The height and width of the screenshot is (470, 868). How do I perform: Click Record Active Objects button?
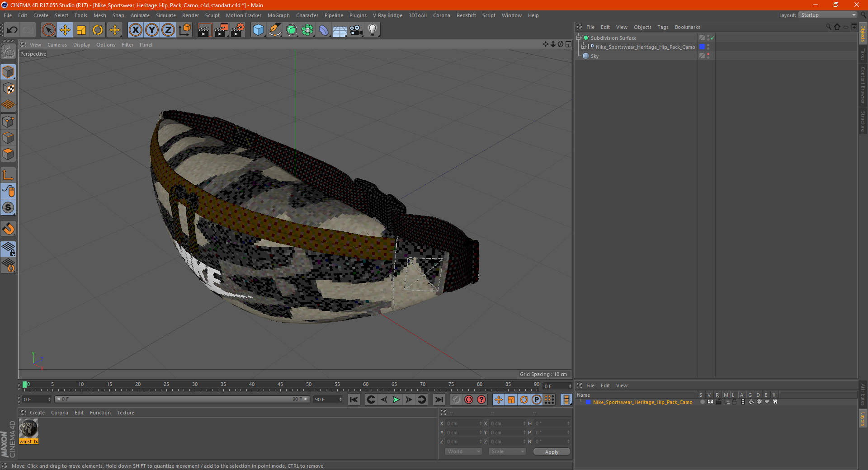(x=456, y=399)
